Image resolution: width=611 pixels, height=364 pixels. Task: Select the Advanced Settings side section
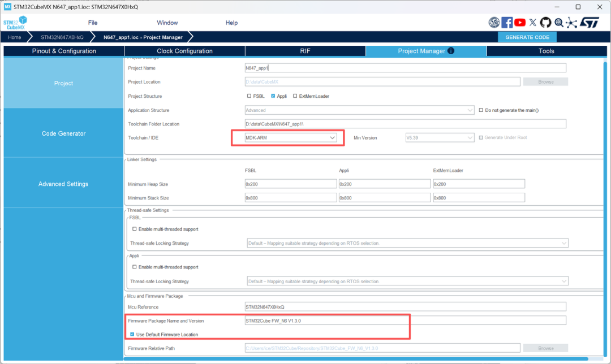(x=63, y=184)
